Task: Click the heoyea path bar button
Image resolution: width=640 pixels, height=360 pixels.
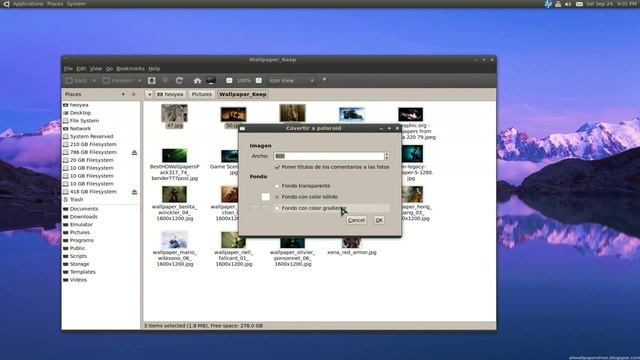Action: pyautogui.click(x=171, y=94)
